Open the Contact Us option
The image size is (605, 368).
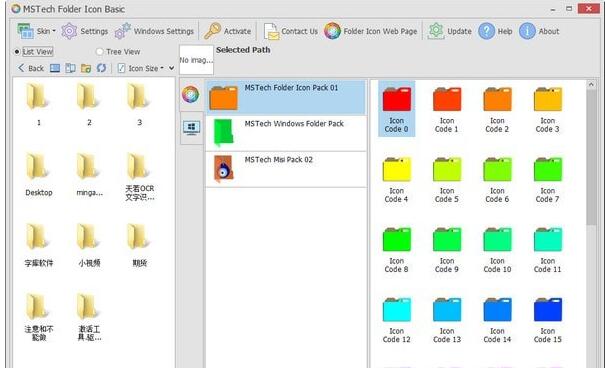click(291, 31)
